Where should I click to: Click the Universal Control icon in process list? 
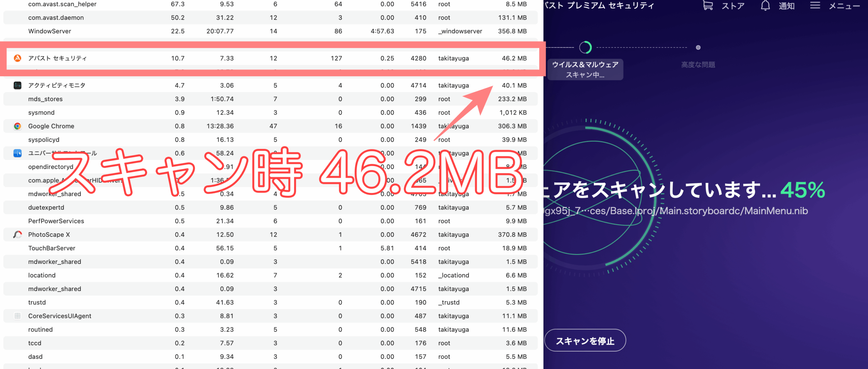pos(18,153)
